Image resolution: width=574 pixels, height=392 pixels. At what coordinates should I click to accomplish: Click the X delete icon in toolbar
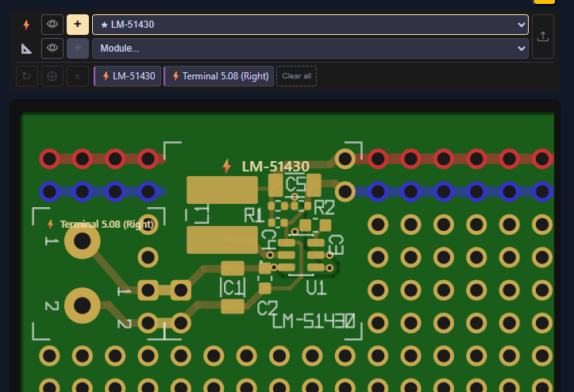pyautogui.click(x=77, y=77)
